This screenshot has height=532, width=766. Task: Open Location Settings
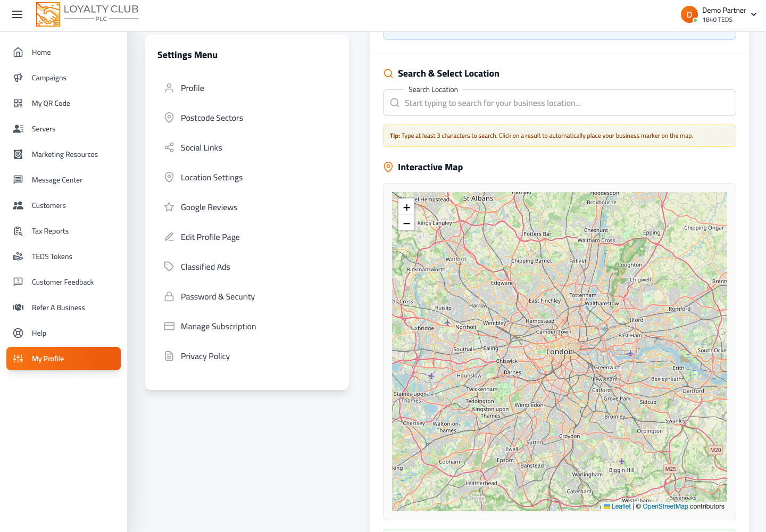click(247, 178)
